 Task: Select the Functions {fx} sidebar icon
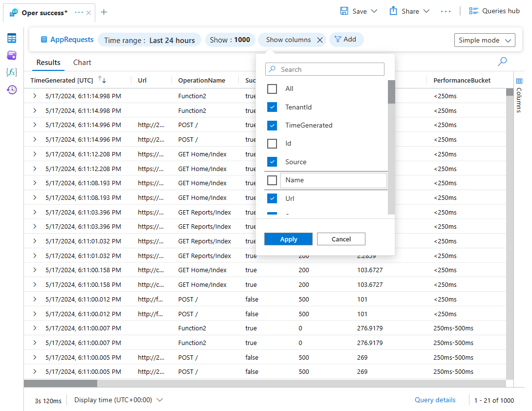[x=11, y=72]
